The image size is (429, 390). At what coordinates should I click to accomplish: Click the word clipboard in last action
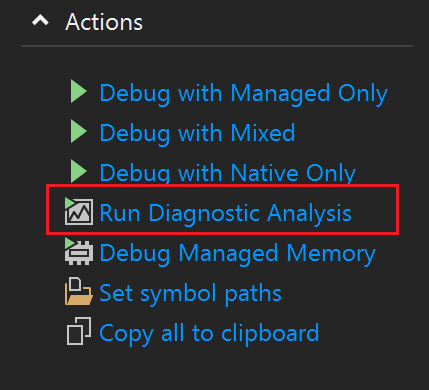click(x=270, y=334)
